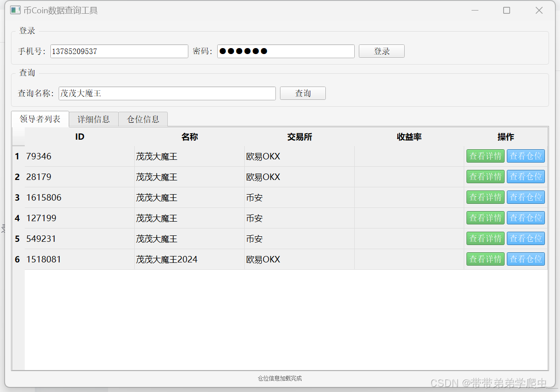The image size is (560, 392).
Task: Open 查看详情 in the 1615806 row
Action: click(485, 197)
